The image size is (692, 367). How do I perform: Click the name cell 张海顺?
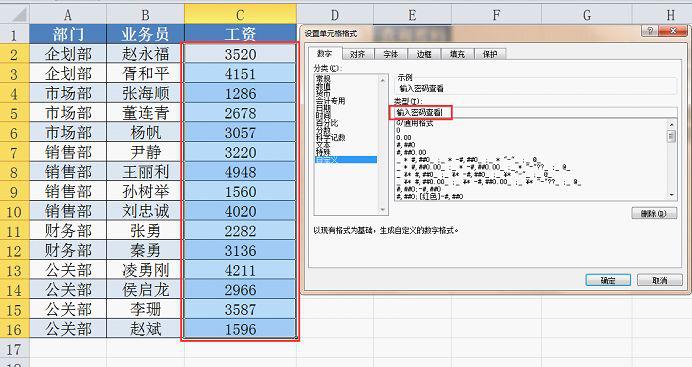(145, 93)
